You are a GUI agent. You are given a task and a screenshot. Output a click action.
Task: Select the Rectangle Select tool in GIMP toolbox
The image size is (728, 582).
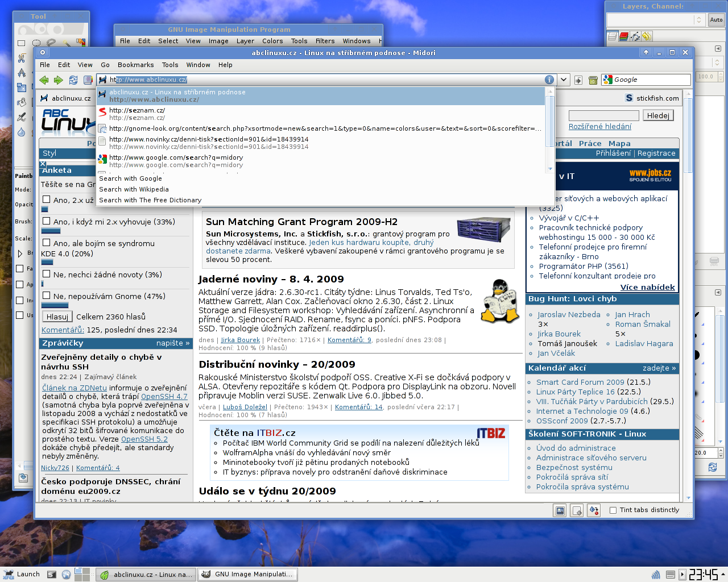pyautogui.click(x=21, y=43)
